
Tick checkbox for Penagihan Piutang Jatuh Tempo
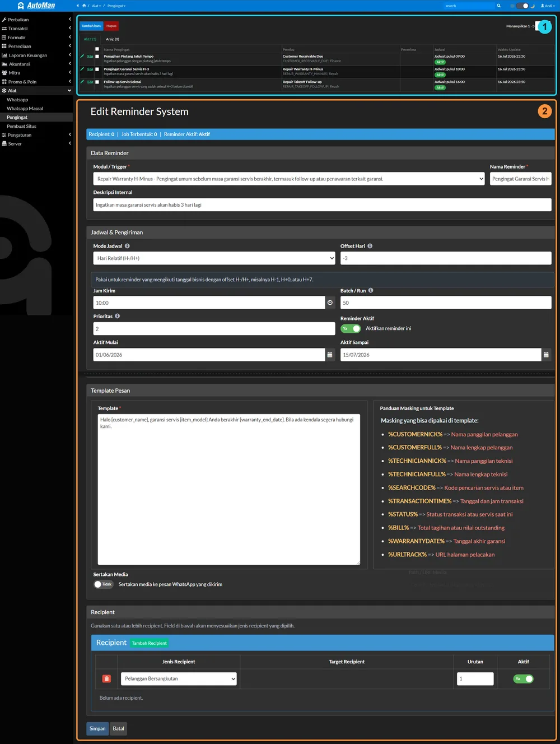(97, 57)
